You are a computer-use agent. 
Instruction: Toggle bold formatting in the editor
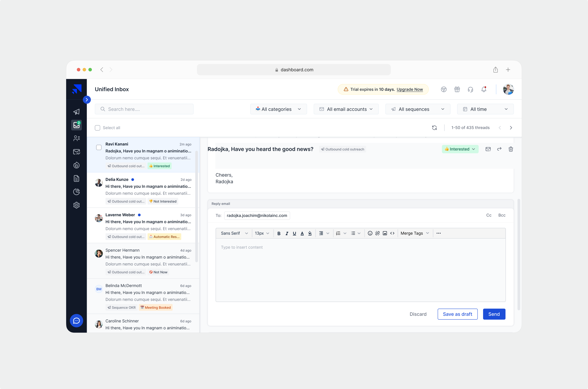pos(279,233)
